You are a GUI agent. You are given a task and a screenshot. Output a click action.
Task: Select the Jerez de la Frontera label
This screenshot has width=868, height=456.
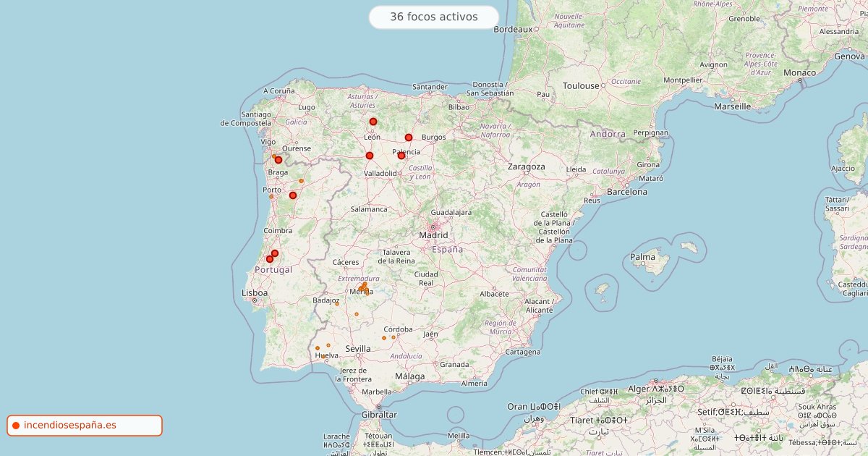coord(355,375)
